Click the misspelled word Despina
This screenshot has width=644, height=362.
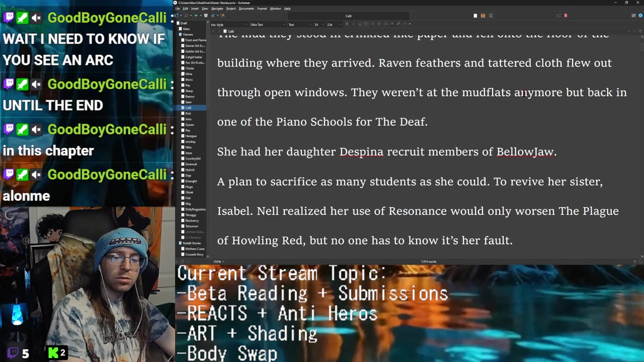[x=361, y=152]
